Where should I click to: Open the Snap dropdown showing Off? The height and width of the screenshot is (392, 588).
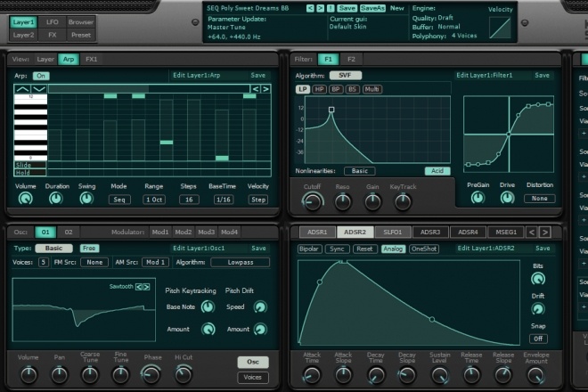click(538, 339)
